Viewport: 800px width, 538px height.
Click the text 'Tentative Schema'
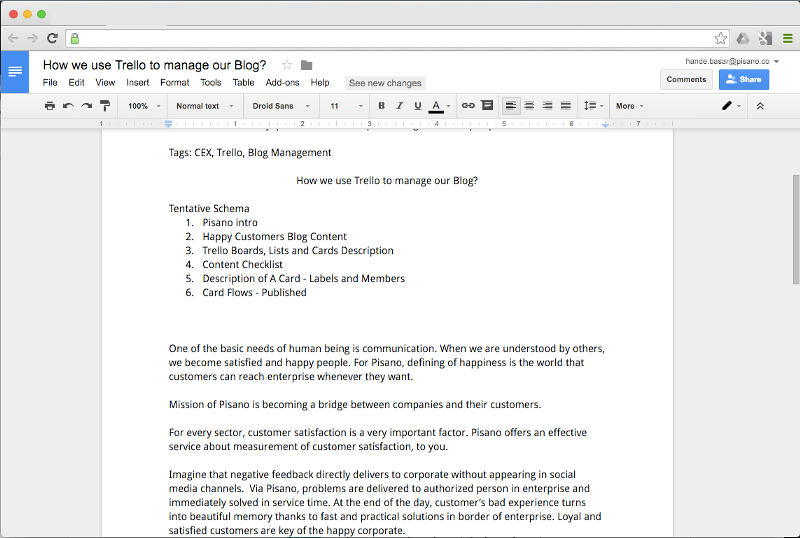tap(209, 208)
